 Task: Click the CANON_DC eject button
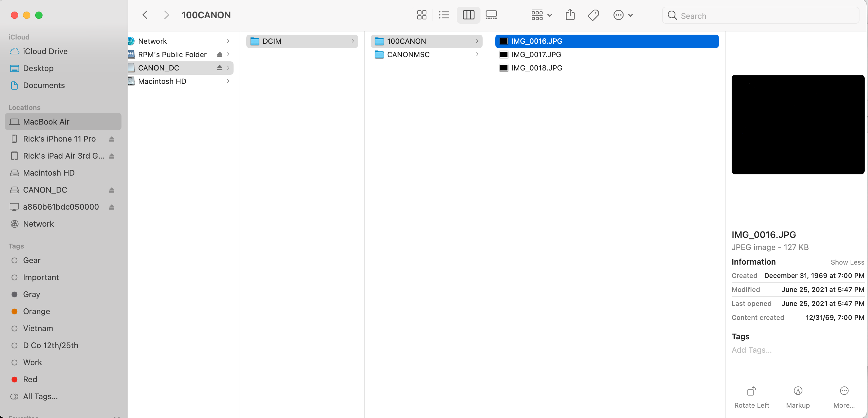click(x=111, y=190)
